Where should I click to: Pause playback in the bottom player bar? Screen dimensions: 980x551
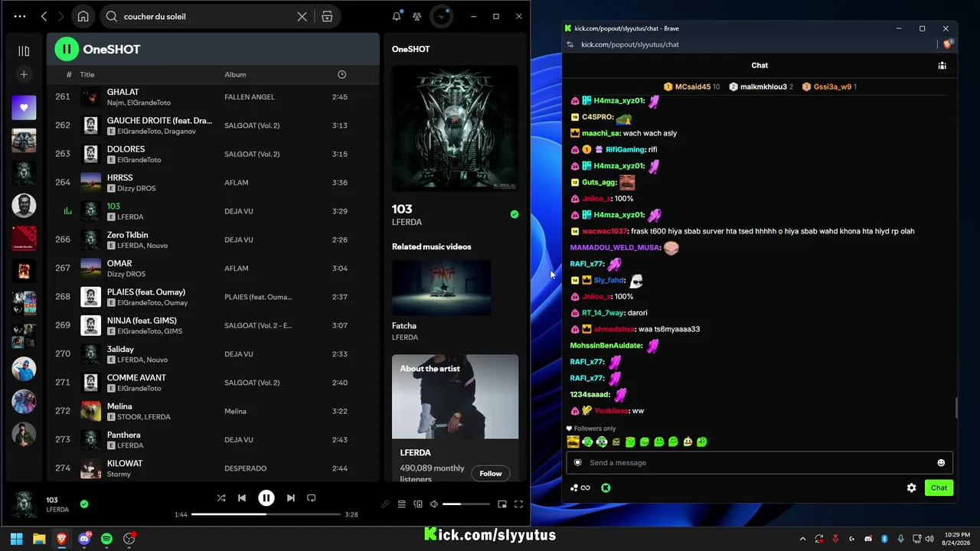(x=266, y=498)
